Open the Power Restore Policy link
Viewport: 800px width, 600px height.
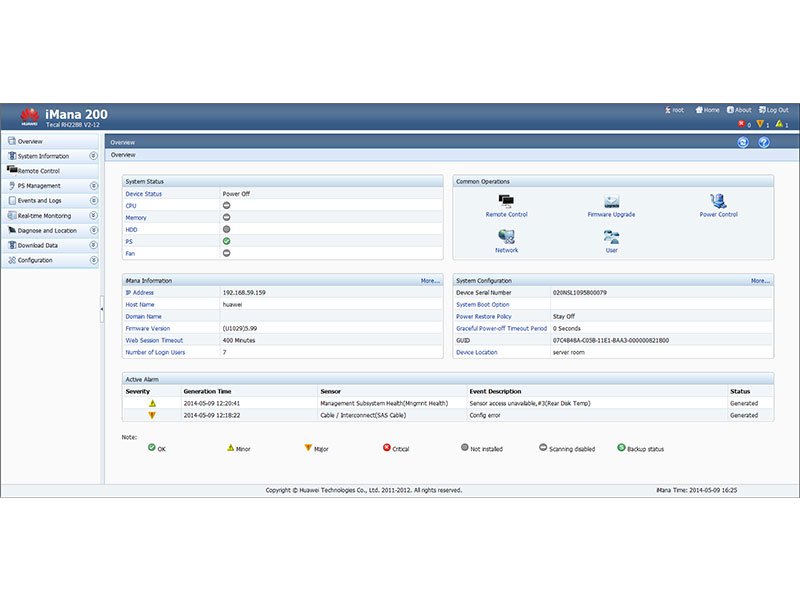[x=484, y=316]
